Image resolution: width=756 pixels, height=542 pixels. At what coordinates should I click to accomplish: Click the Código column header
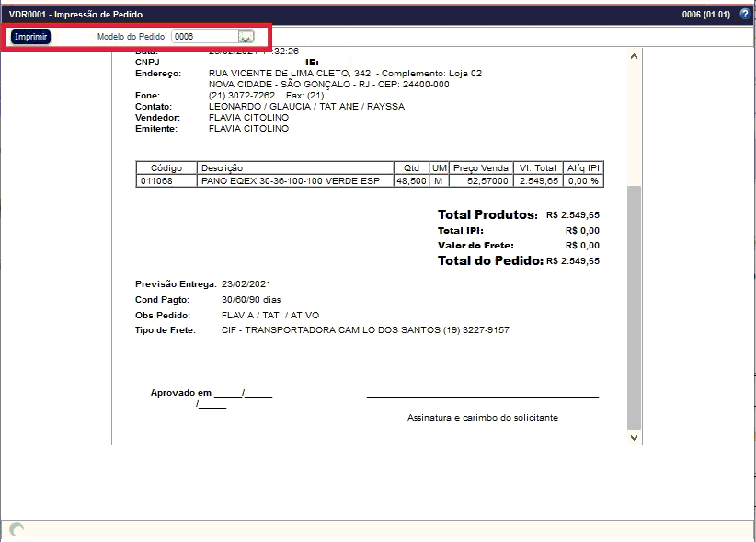coord(166,168)
